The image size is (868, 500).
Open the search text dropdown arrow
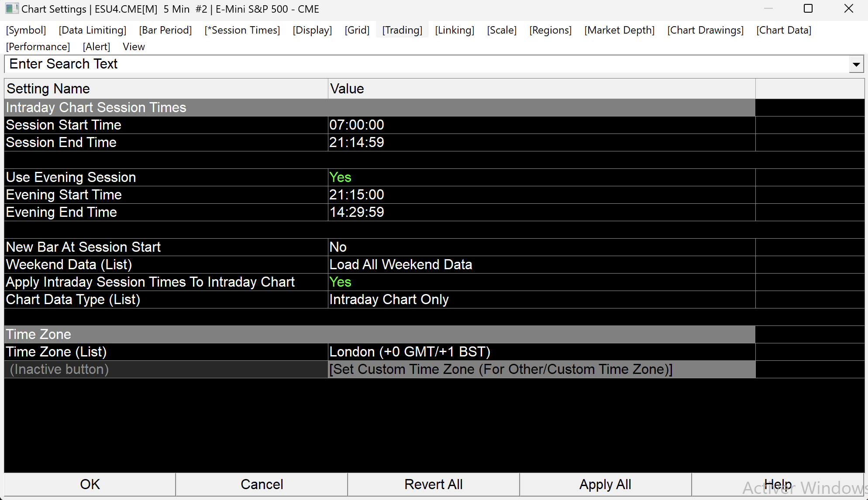[x=856, y=65]
